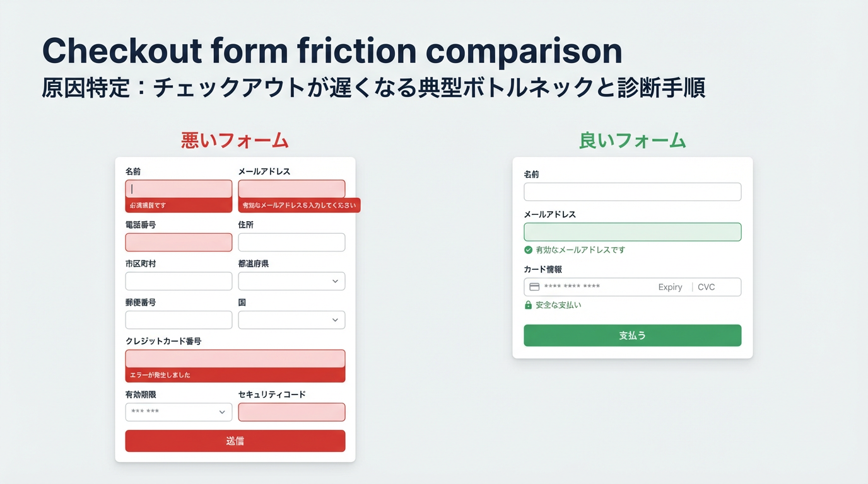Select the green メールアドレス field on the good form
The height and width of the screenshot is (484, 868).
(x=632, y=231)
